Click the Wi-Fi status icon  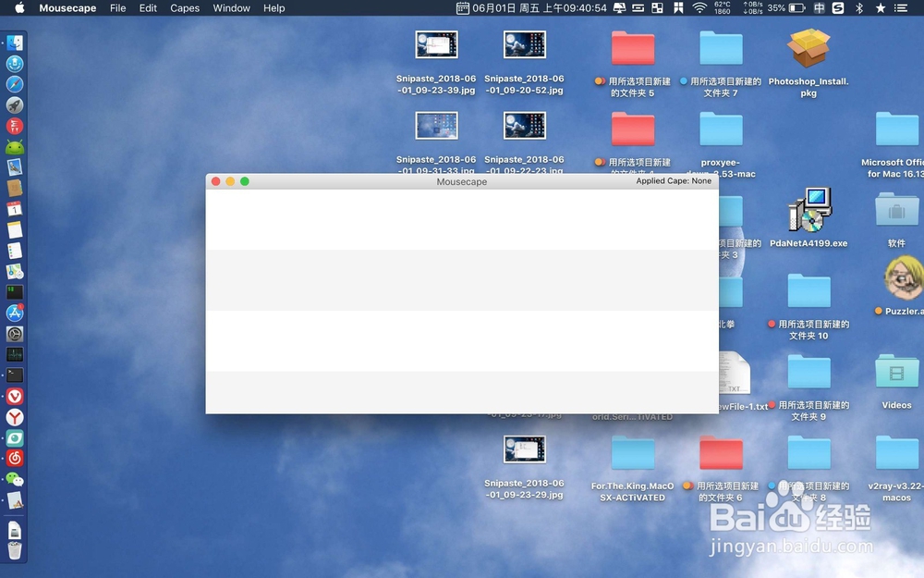(x=699, y=7)
